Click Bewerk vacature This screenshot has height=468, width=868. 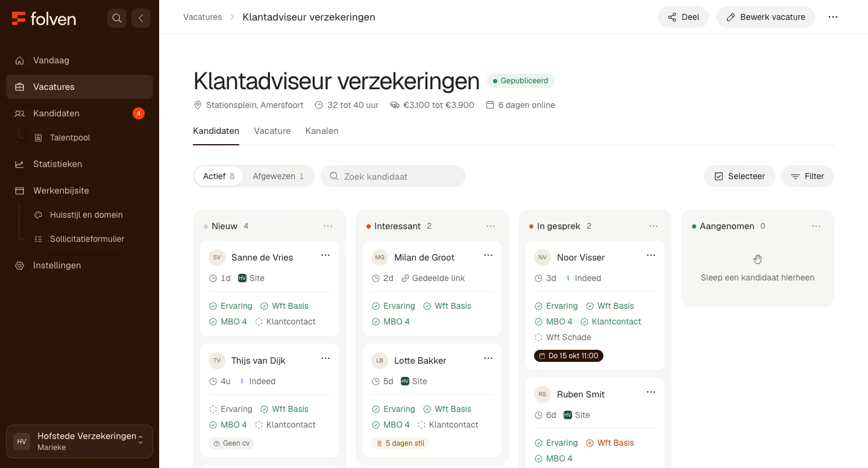click(766, 17)
